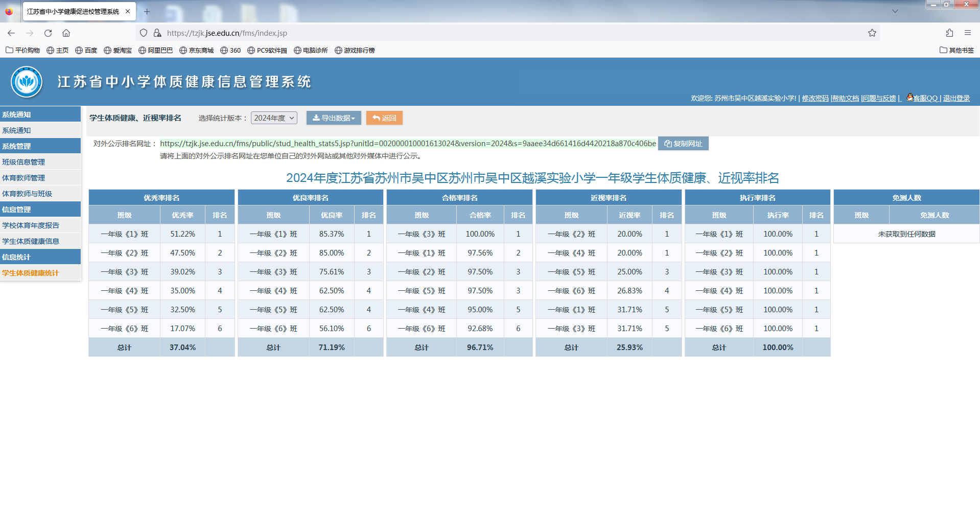Open the browser hamburger menu

[968, 33]
